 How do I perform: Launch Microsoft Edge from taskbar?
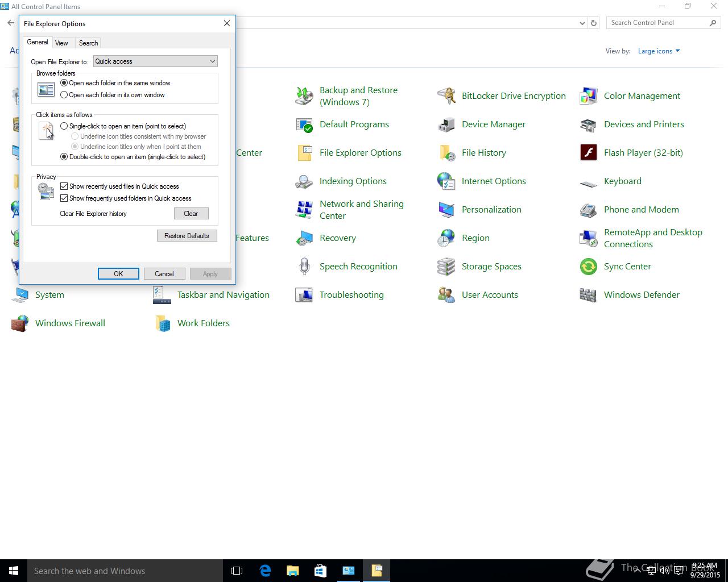tap(265, 571)
